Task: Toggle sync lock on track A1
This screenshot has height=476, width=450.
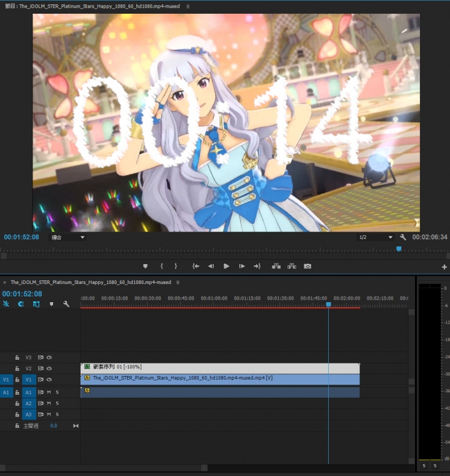Action: [41, 392]
